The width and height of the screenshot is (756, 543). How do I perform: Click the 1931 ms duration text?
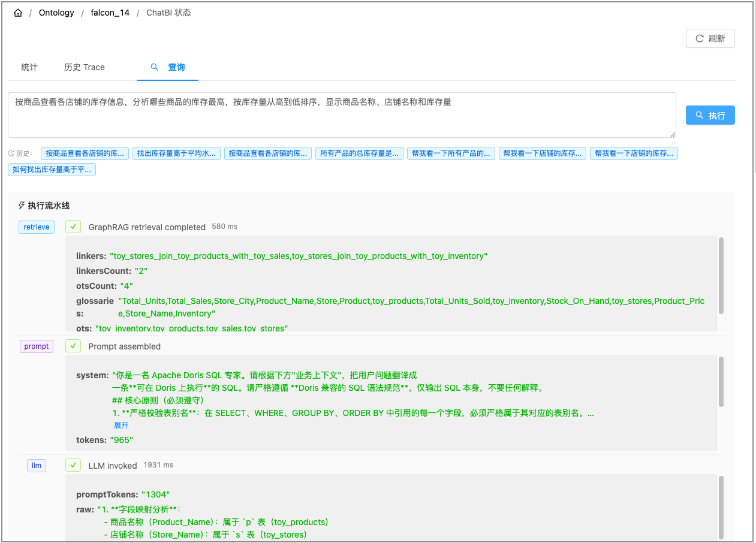pos(158,465)
